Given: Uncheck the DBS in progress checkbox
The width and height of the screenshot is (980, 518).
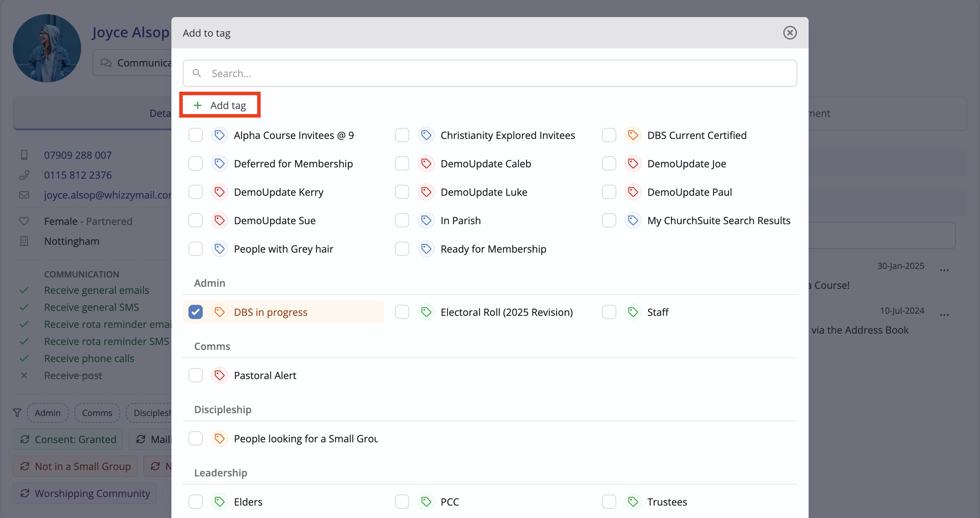Looking at the screenshot, I should 196,312.
